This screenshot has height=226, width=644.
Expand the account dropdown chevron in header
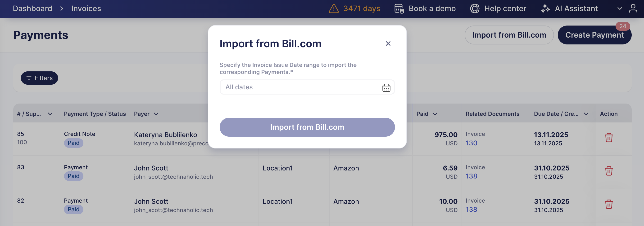point(620,9)
